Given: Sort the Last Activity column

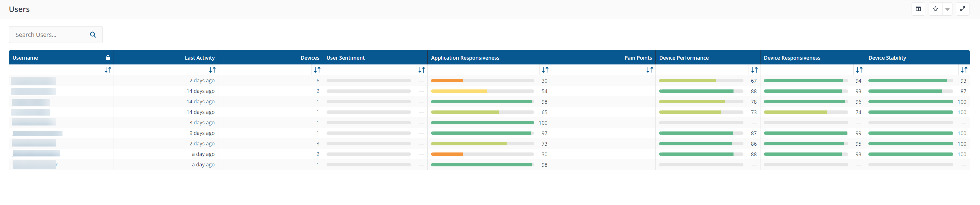Looking at the screenshot, I should pyautogui.click(x=212, y=70).
